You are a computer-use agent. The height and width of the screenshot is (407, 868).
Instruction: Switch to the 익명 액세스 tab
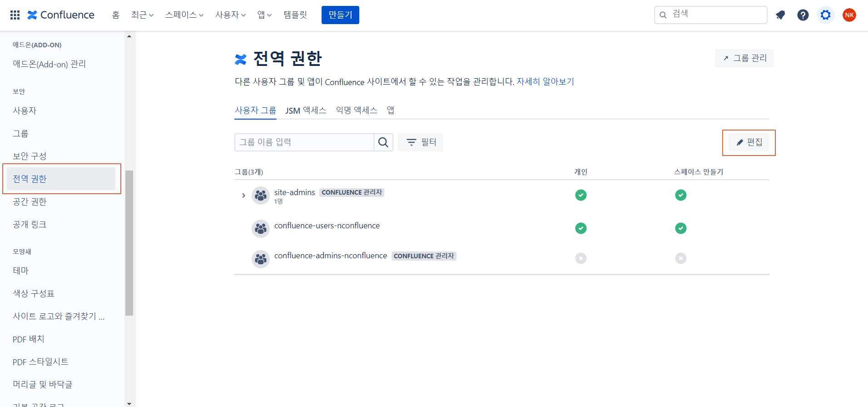357,111
